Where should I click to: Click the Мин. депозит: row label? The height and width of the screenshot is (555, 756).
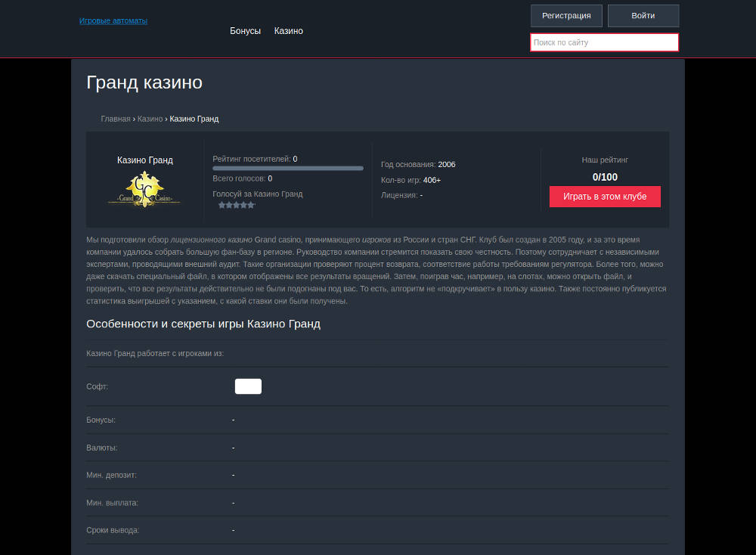point(111,476)
